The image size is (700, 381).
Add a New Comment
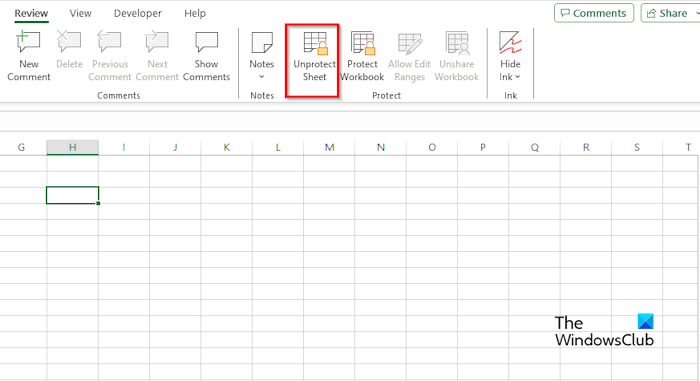29,56
